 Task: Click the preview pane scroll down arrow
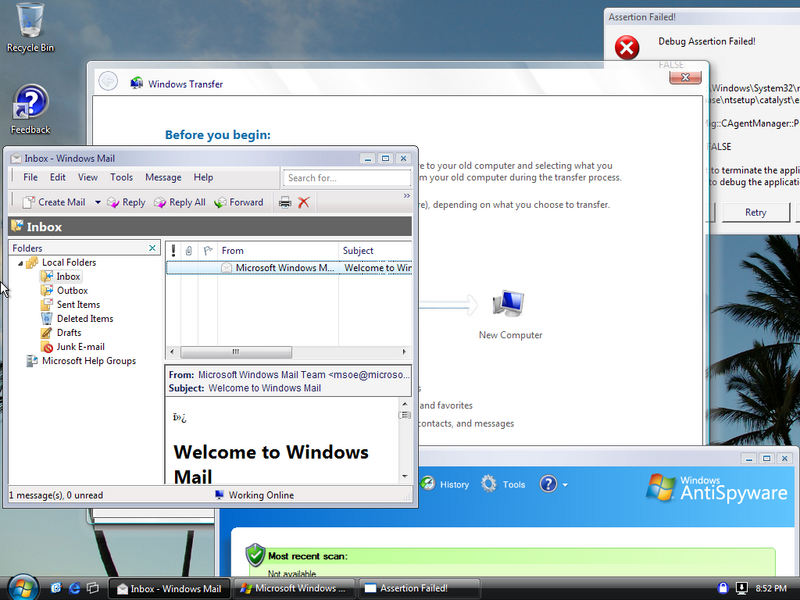pos(405,476)
